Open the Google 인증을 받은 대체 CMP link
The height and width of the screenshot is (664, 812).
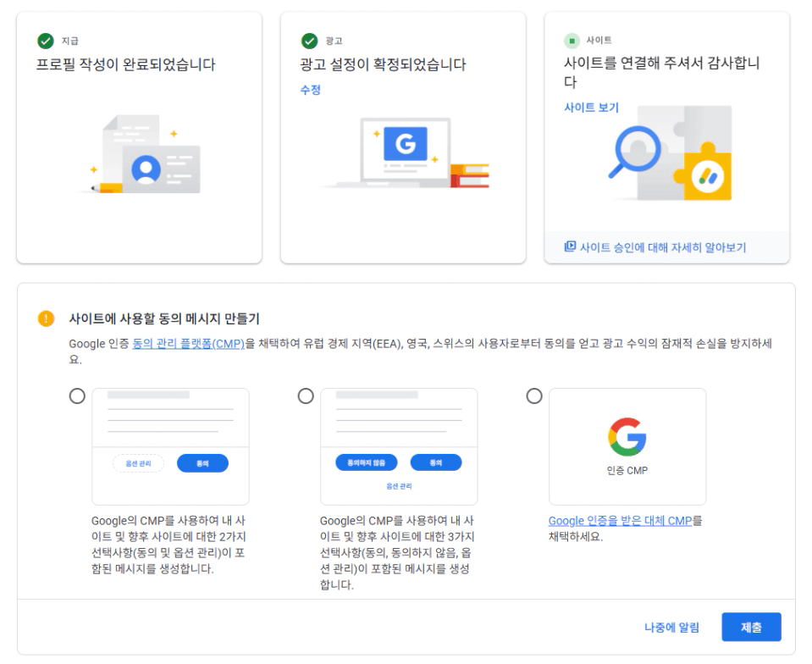tap(620, 521)
